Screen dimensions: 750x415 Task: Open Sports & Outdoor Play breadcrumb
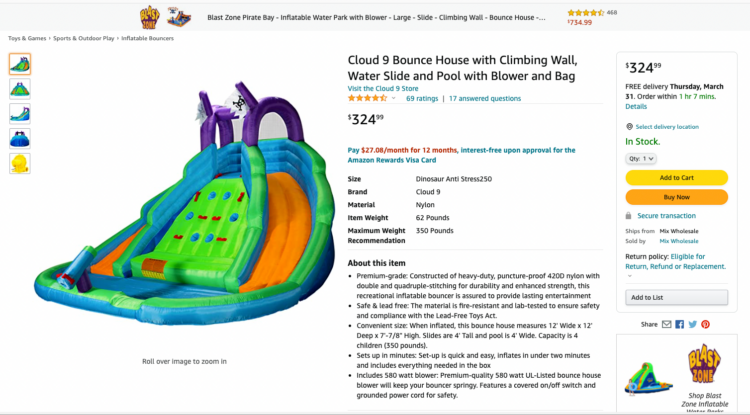[86, 38]
